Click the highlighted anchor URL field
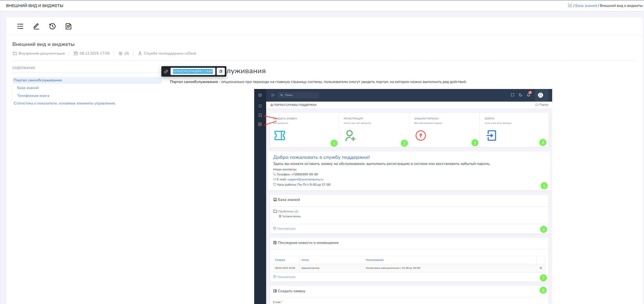644x304 pixels. 193,71
